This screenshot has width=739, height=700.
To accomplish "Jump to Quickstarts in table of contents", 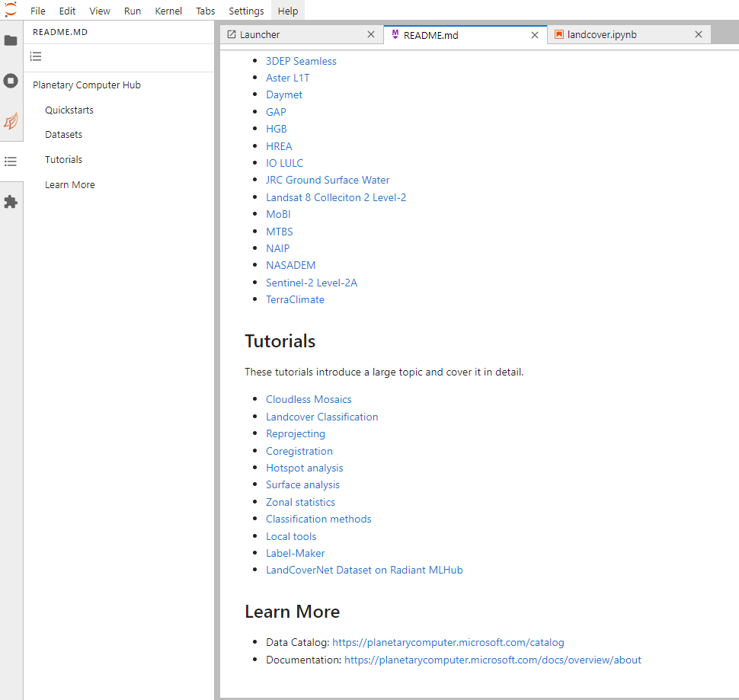I will coord(69,110).
